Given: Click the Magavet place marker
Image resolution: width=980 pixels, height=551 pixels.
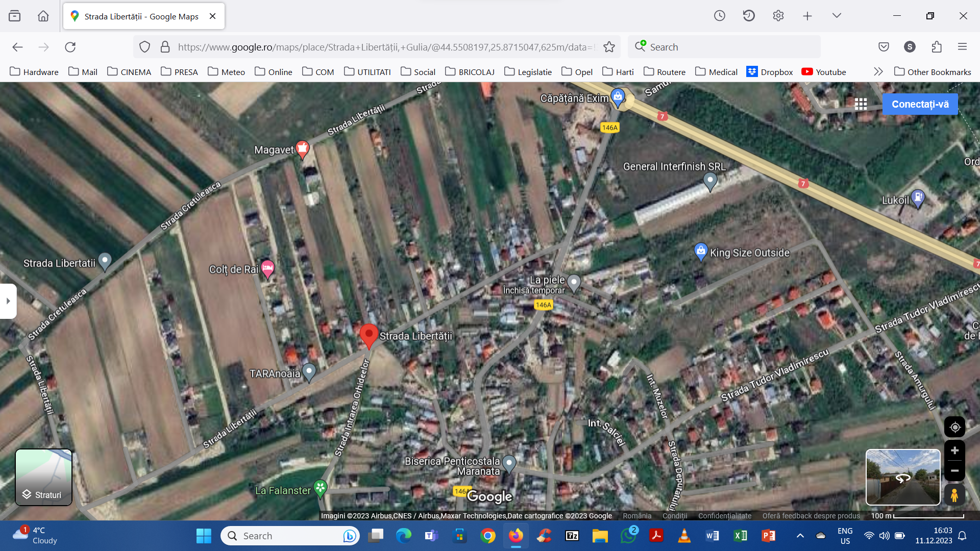Looking at the screenshot, I should click(302, 148).
